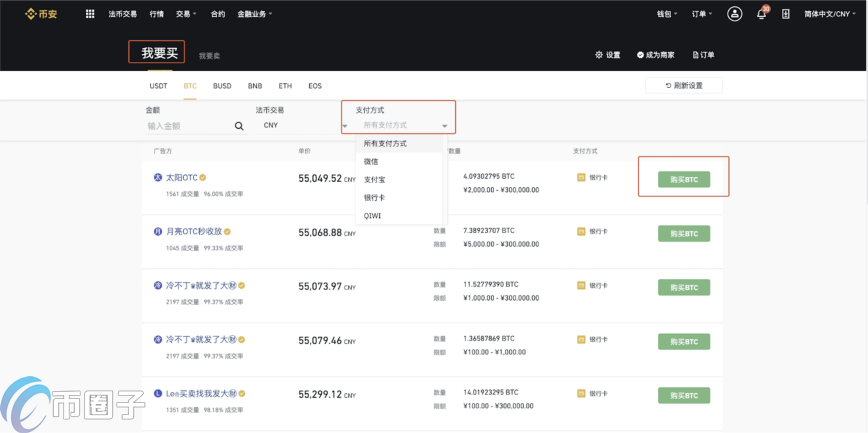Viewport: 868px width, 433px height.
Task: Click quantity 7.38923707 BTC
Action: (490, 230)
